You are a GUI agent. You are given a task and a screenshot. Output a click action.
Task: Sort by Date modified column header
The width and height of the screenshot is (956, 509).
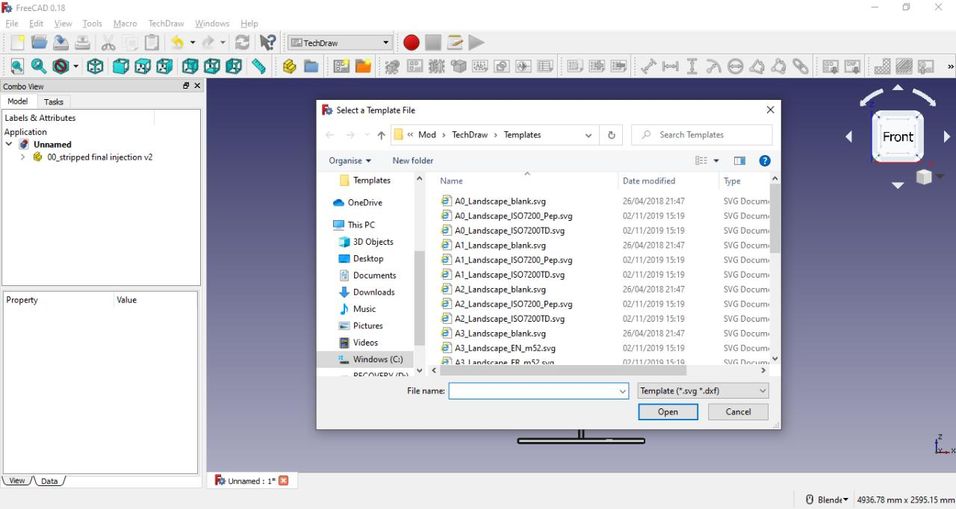point(649,181)
